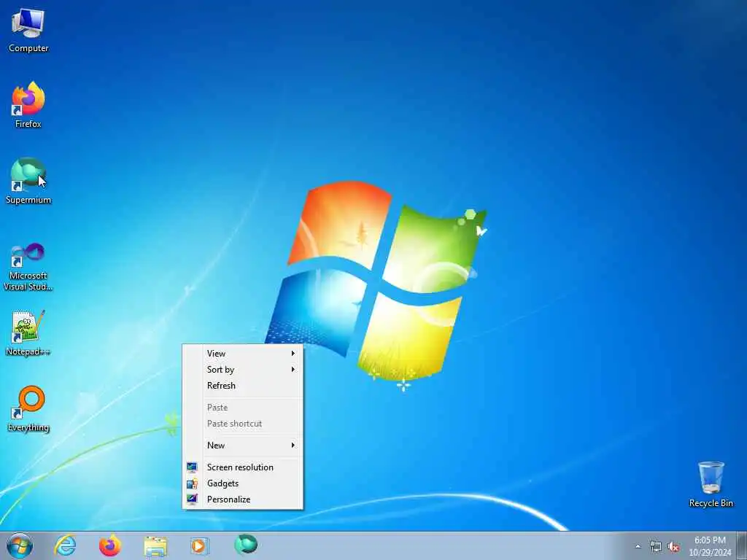Image resolution: width=747 pixels, height=560 pixels.
Task: Select the Microsoft Visual Studio desktop shortcut
Action: point(28,267)
